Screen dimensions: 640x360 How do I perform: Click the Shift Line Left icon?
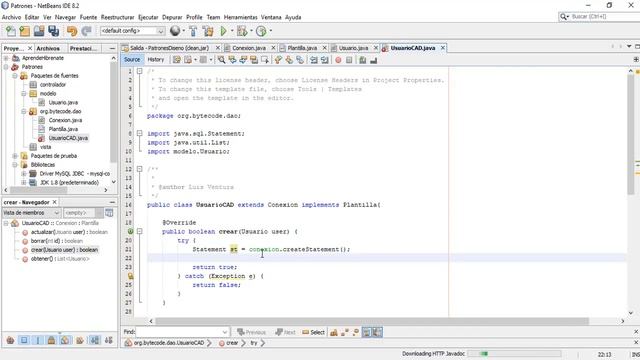tap(313, 60)
